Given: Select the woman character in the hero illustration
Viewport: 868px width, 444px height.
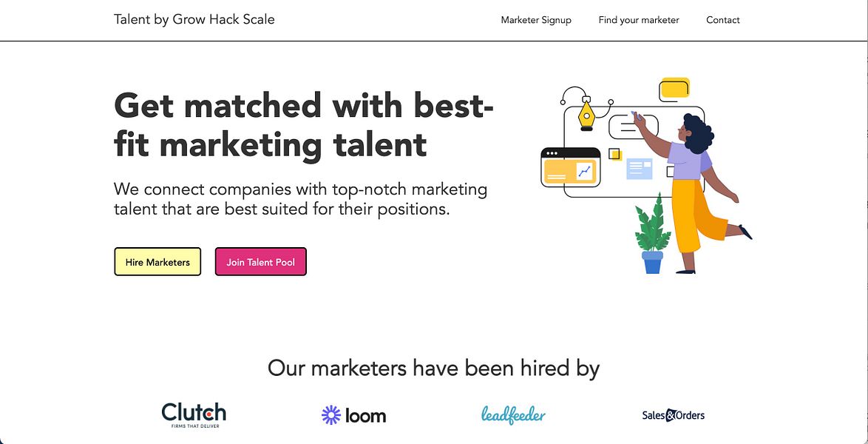Looking at the screenshot, I should tap(691, 170).
